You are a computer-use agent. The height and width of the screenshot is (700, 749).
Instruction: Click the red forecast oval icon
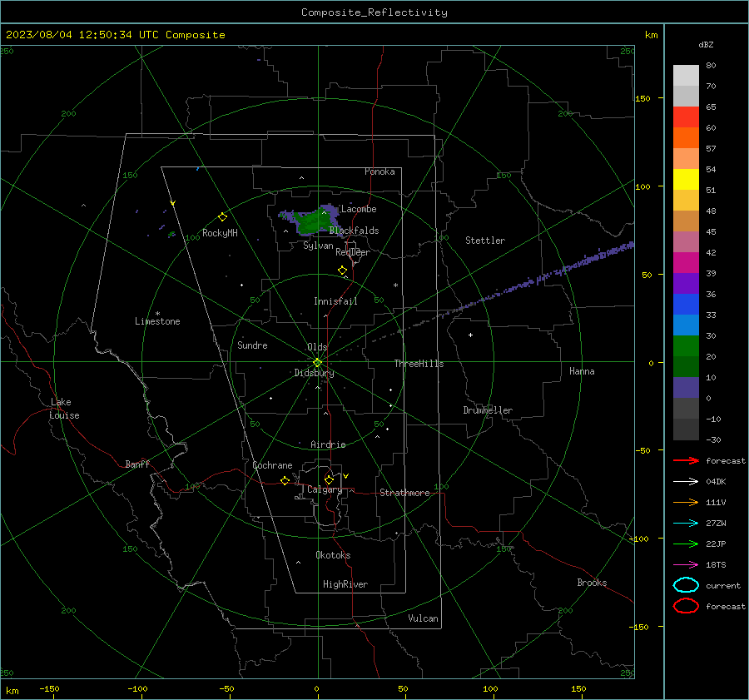click(x=686, y=606)
